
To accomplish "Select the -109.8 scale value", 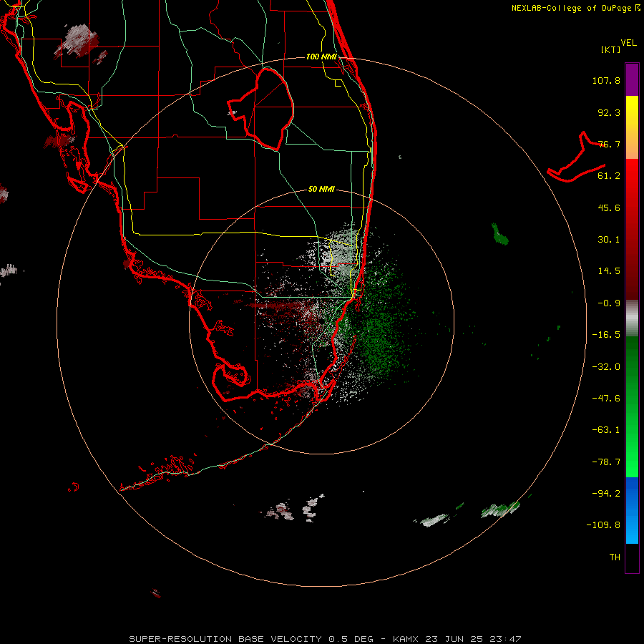I will click(604, 525).
